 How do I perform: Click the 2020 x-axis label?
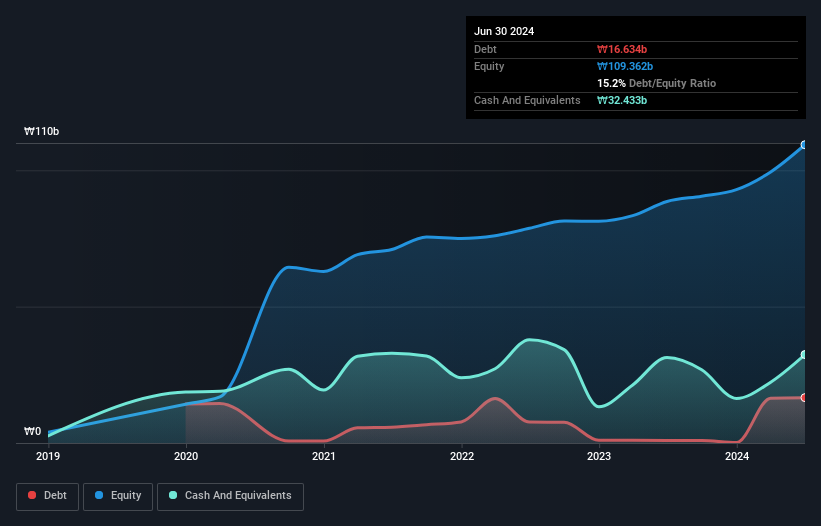[x=186, y=456]
